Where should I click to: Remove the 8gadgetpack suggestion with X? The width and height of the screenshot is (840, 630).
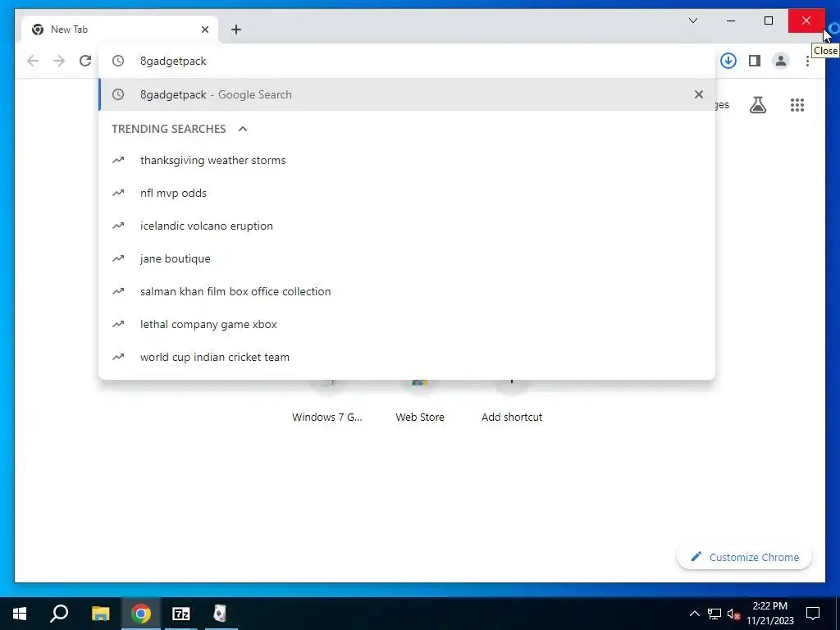click(x=699, y=94)
